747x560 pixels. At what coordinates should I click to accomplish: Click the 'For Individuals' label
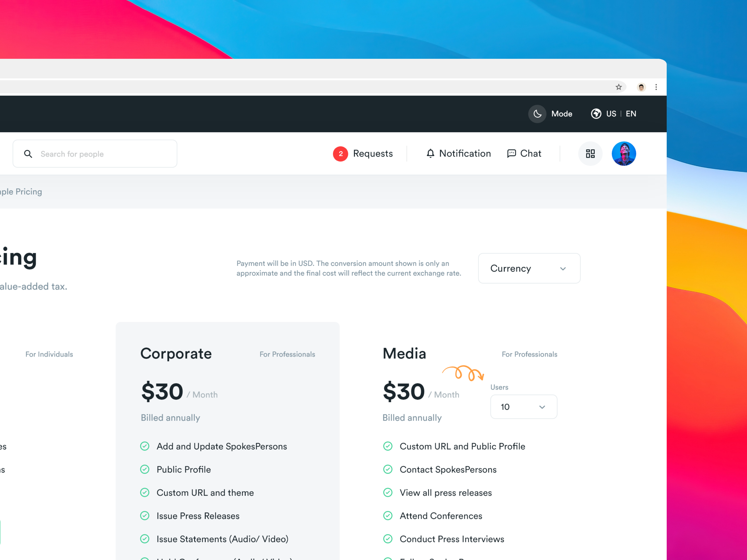pos(49,354)
